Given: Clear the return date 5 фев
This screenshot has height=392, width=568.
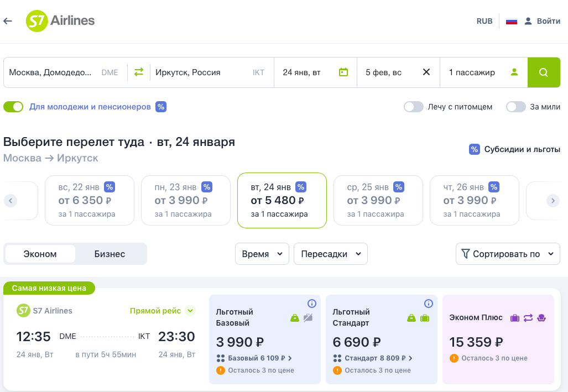Looking at the screenshot, I should click(426, 72).
